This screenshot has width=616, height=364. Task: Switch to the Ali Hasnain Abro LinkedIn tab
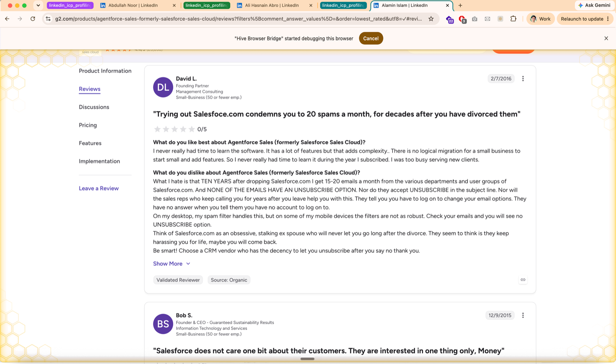pyautogui.click(x=274, y=5)
